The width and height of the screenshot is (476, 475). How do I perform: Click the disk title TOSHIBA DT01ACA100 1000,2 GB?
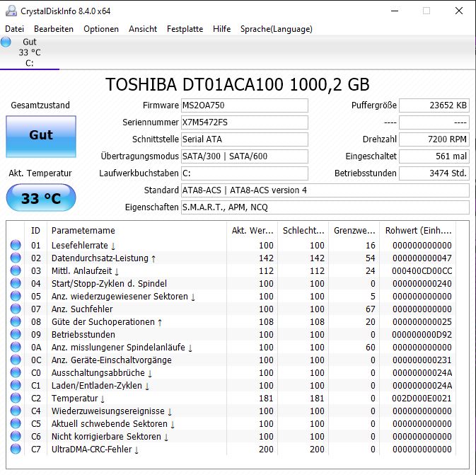238,84
